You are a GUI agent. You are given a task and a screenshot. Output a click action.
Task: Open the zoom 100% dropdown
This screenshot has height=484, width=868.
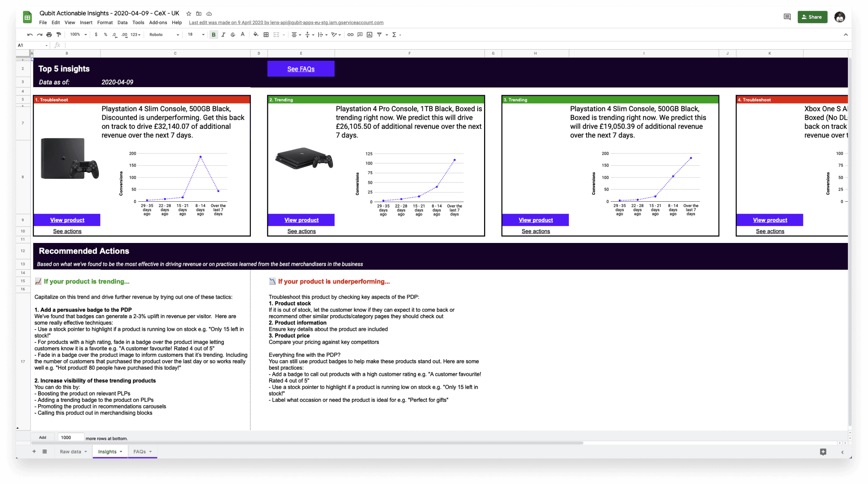pyautogui.click(x=78, y=35)
